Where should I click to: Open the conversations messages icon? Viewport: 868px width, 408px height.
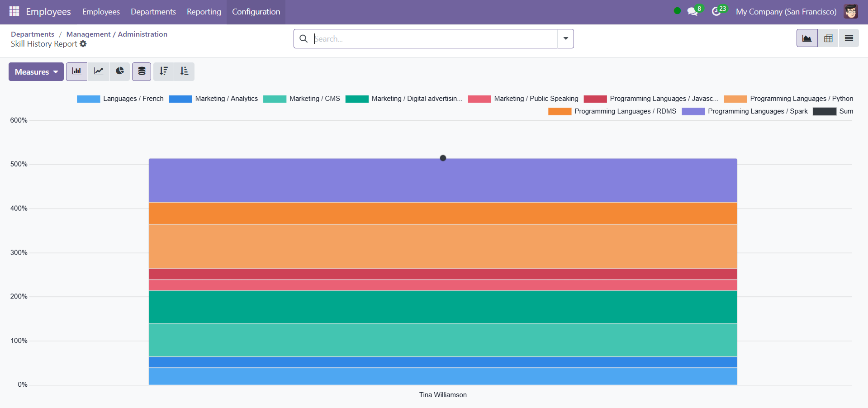tap(693, 11)
